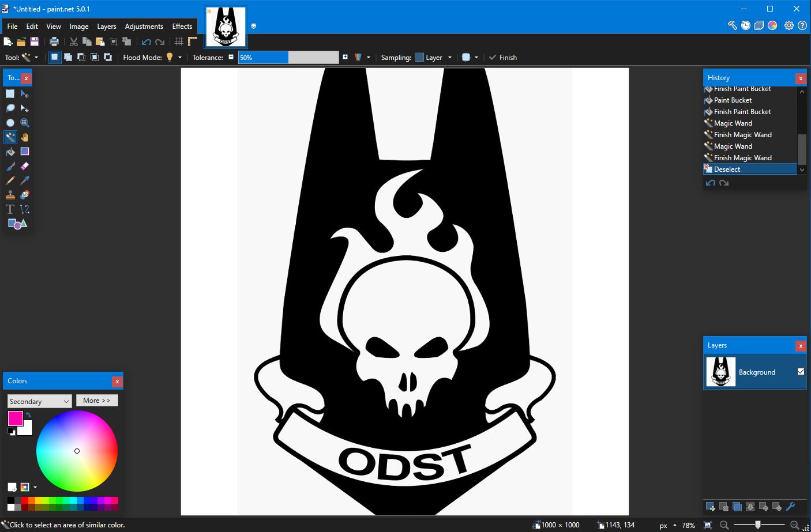Click the Move Selected Pixels tool
The height and width of the screenshot is (532, 811).
pos(25,94)
